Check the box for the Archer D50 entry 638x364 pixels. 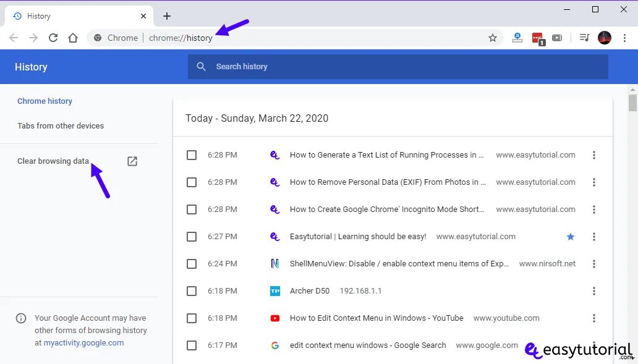pyautogui.click(x=192, y=291)
